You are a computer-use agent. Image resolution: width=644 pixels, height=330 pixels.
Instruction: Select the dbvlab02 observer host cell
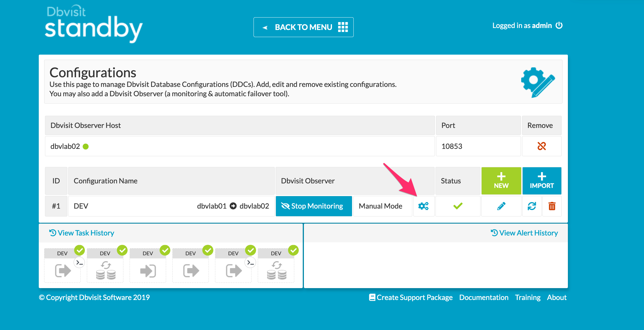[240, 146]
